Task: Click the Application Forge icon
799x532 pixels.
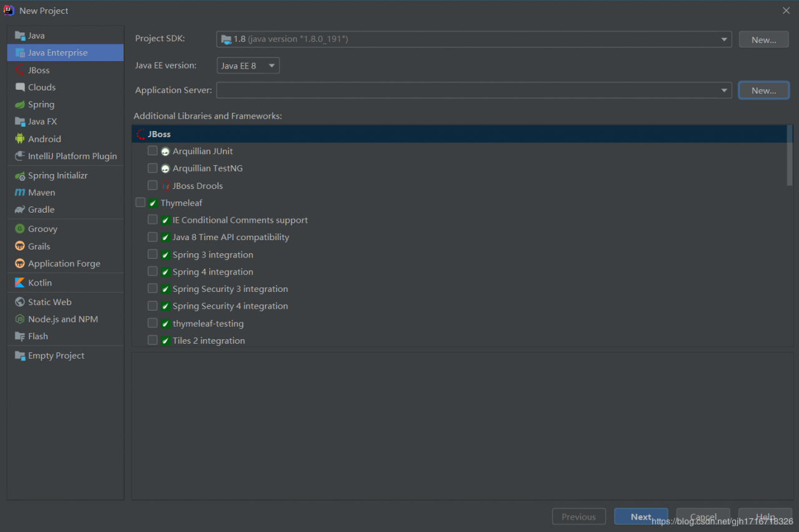Action: pyautogui.click(x=20, y=264)
